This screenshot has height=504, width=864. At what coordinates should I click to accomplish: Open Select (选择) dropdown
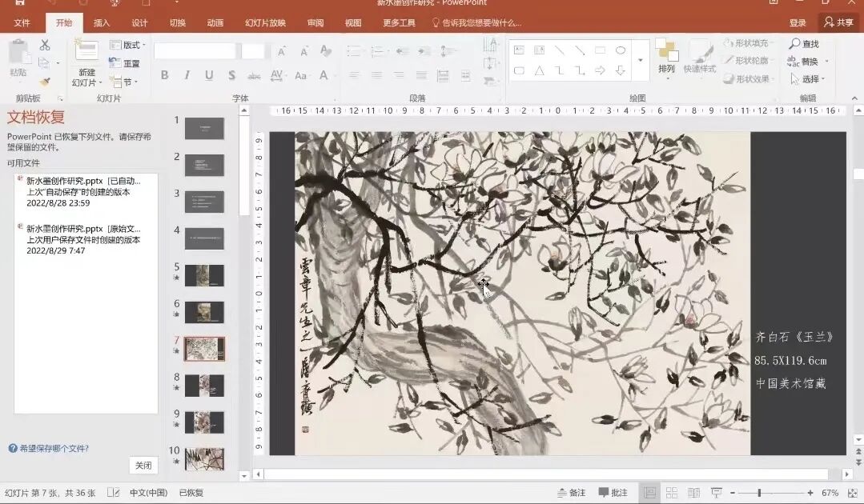[807, 79]
